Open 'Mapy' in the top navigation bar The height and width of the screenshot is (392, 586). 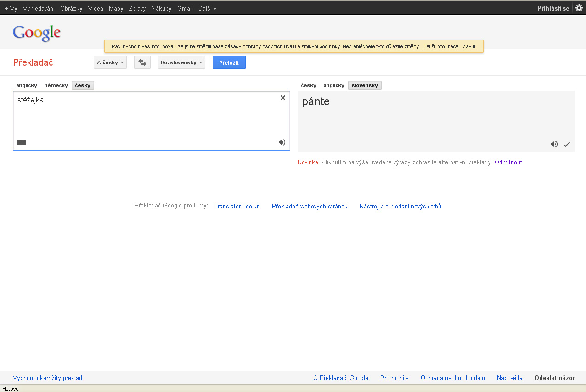(x=116, y=8)
